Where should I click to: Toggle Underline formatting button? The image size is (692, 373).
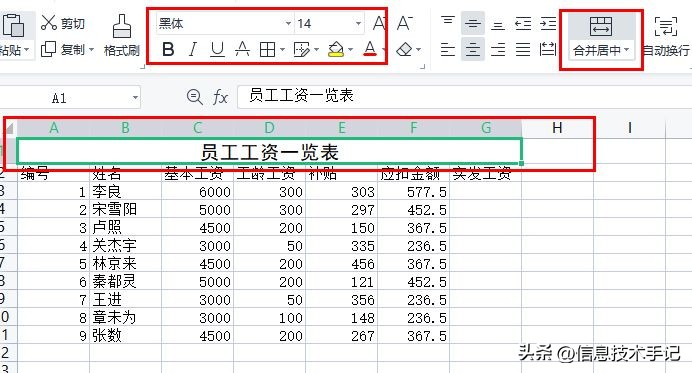tap(217, 49)
